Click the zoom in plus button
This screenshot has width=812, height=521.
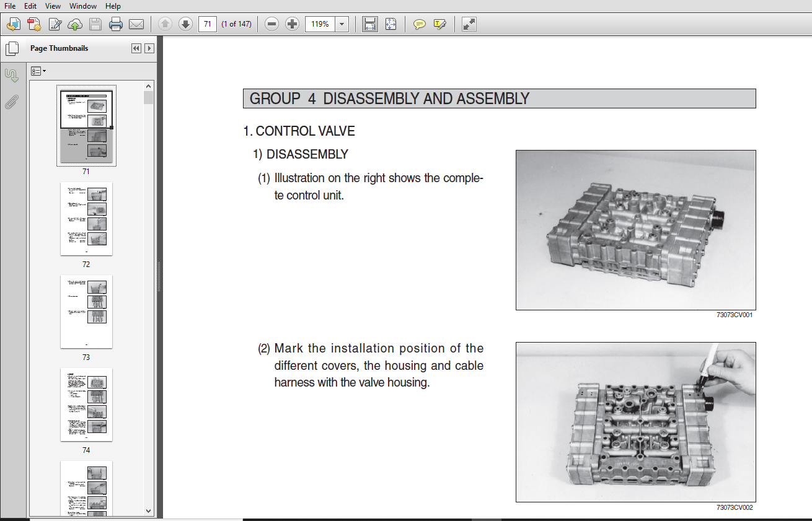click(292, 24)
